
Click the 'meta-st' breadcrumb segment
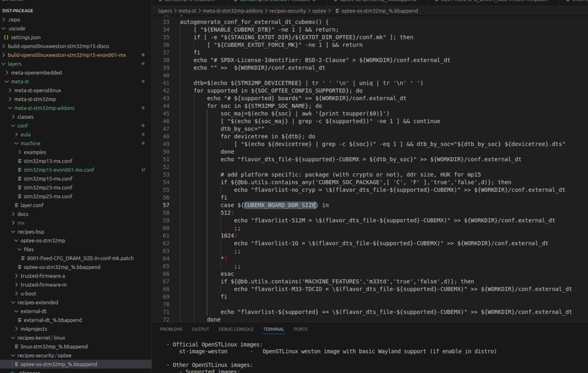187,11
